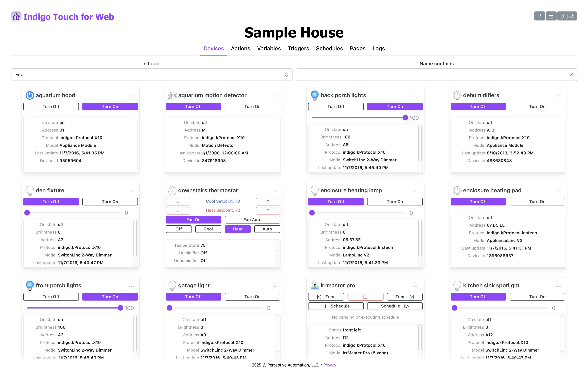The image size is (588, 371).
Task: Clear the Name contains filter
Action: tap(571, 75)
